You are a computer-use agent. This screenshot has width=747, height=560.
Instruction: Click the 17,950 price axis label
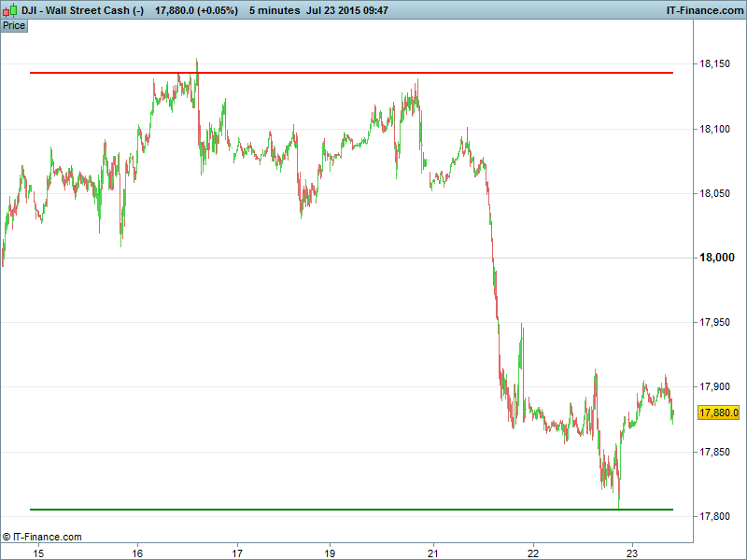pyautogui.click(x=716, y=323)
